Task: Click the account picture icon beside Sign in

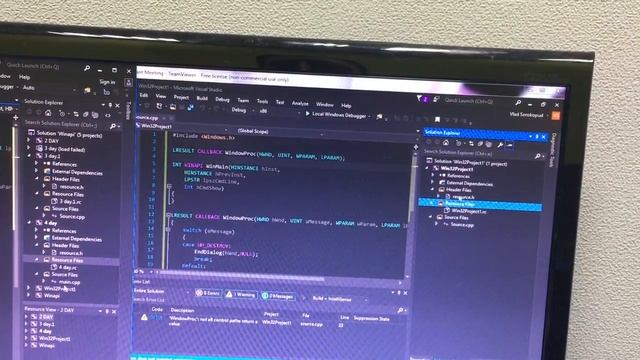Action: pos(128,83)
